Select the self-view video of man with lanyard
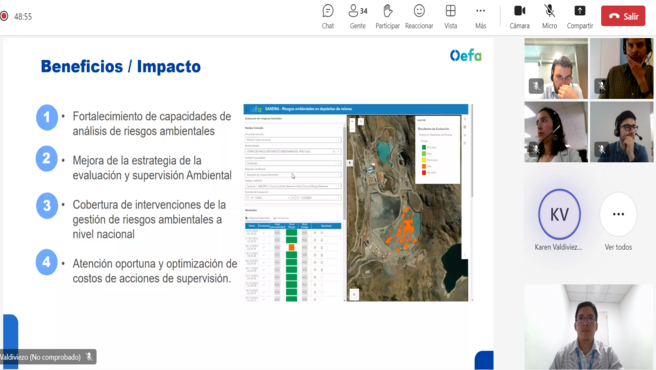The width and height of the screenshot is (656, 370). [588, 327]
